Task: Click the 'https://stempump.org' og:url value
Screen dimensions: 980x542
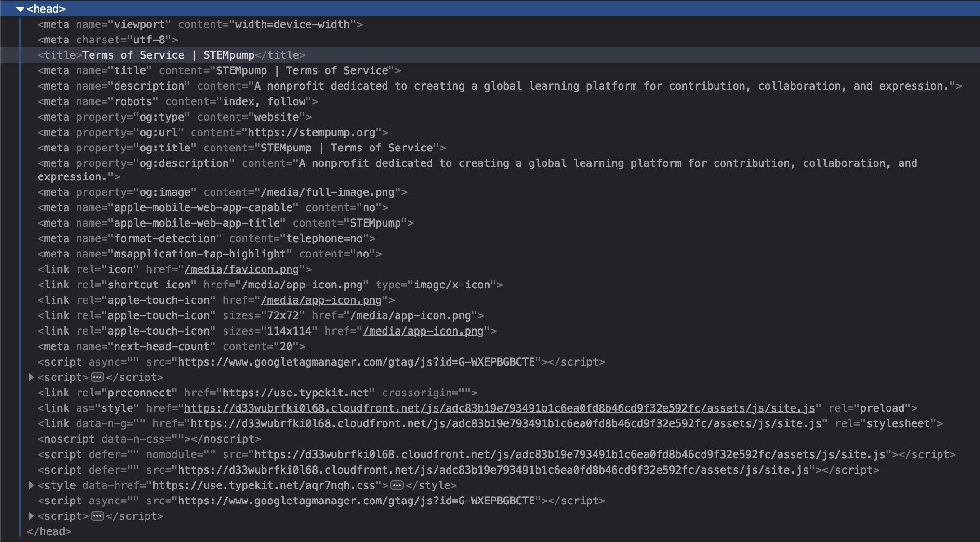Action: (x=311, y=132)
